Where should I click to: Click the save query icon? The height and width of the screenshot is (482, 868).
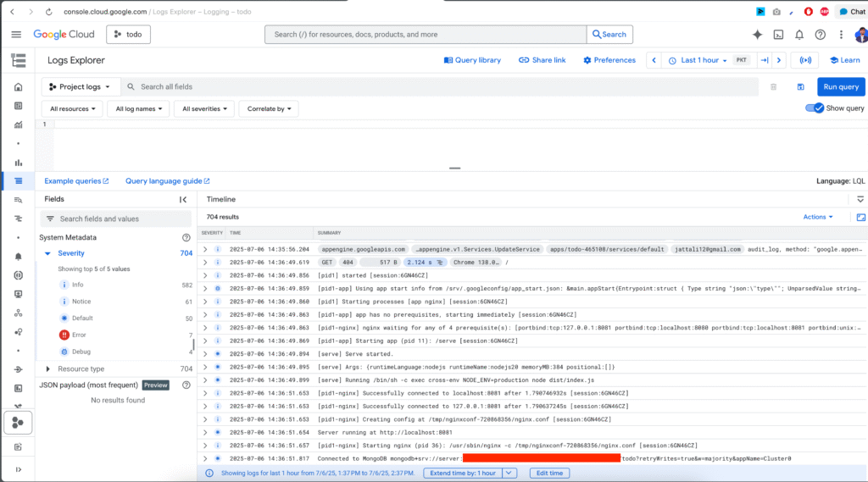click(x=800, y=87)
